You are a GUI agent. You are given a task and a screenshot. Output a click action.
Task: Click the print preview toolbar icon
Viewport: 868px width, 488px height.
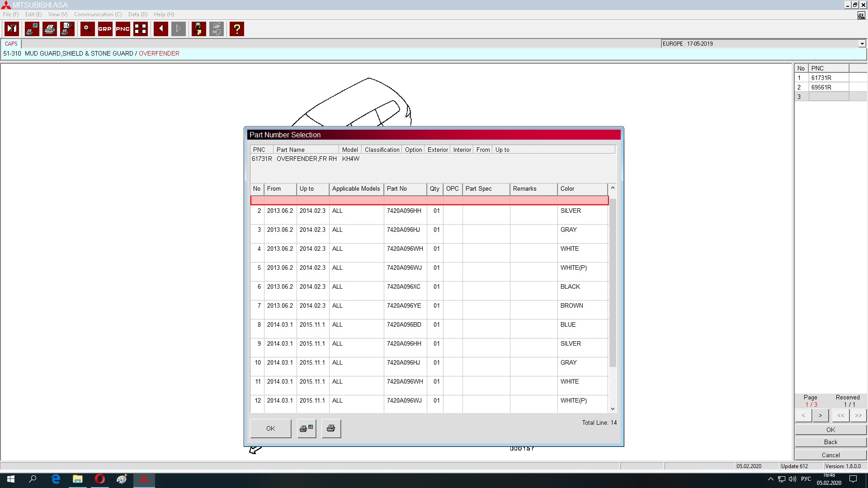(x=67, y=29)
